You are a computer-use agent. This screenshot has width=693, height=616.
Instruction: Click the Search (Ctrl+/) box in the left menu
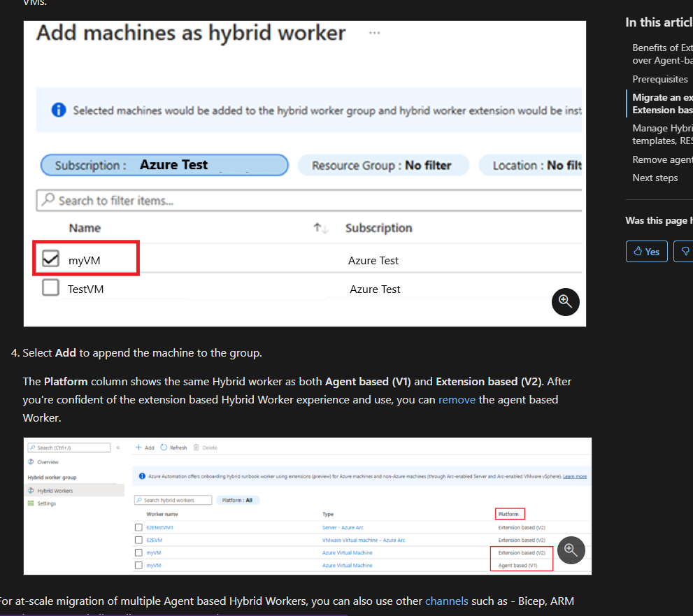[x=69, y=447]
